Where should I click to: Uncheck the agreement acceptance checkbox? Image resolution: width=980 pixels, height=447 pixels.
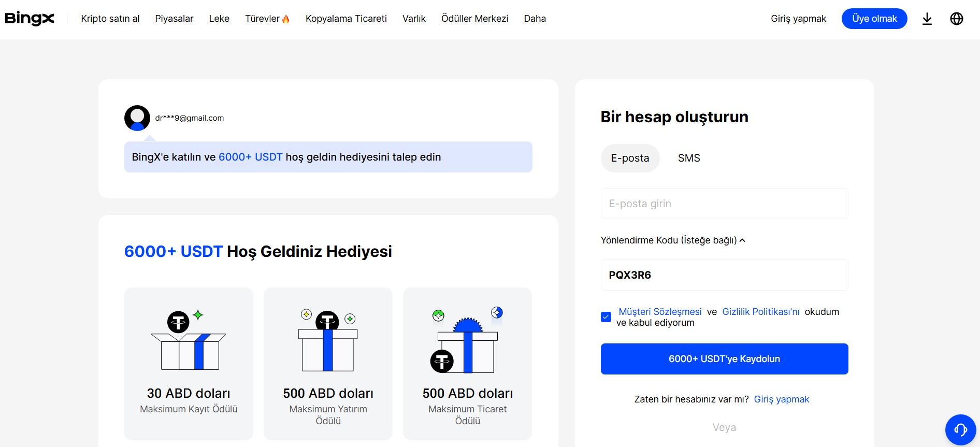click(606, 317)
